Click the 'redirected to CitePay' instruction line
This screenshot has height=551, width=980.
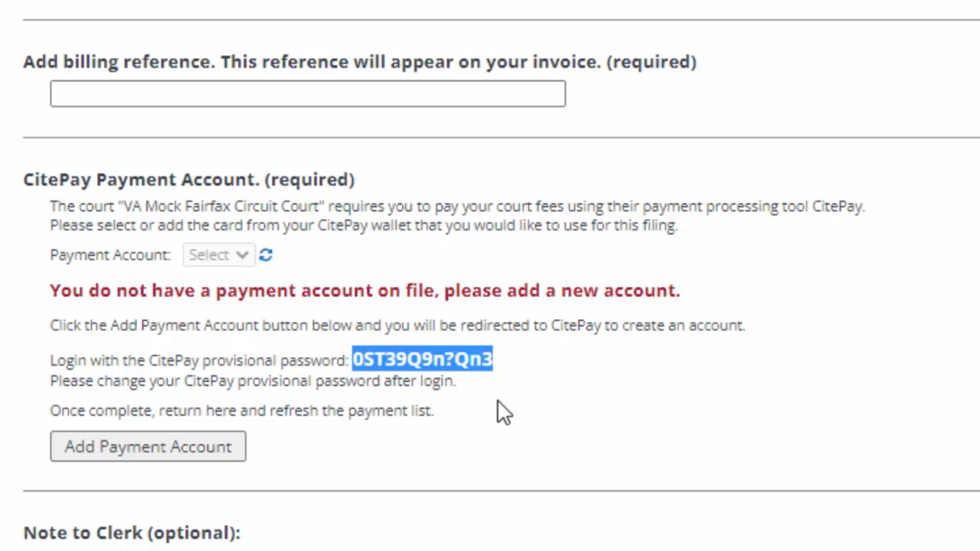[x=397, y=325]
